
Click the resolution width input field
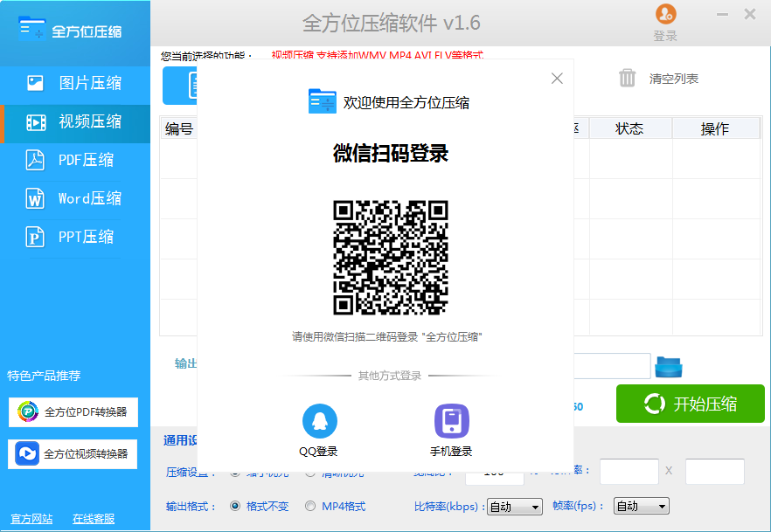(629, 472)
